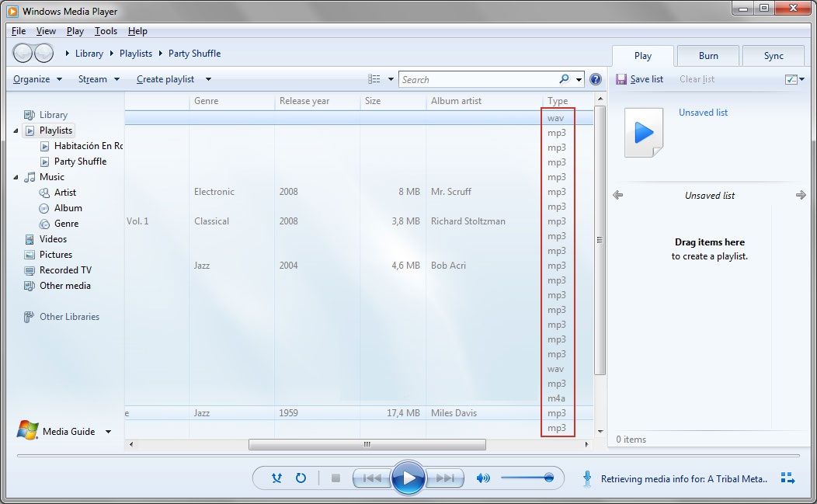This screenshot has height=504, width=817.
Task: Click the Back navigation arrow button
Action: (x=23, y=53)
